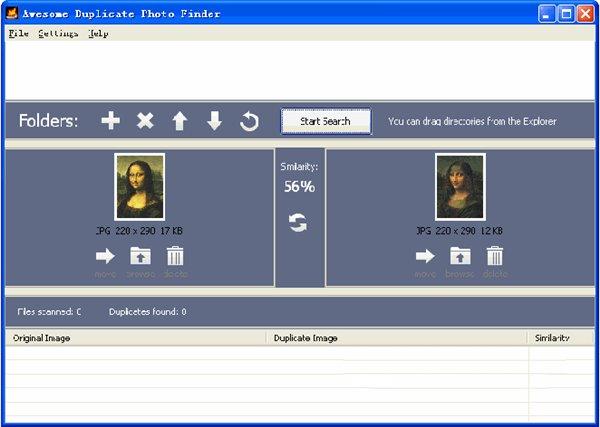Open the Settings menu
The height and width of the screenshot is (427, 600).
58,34
